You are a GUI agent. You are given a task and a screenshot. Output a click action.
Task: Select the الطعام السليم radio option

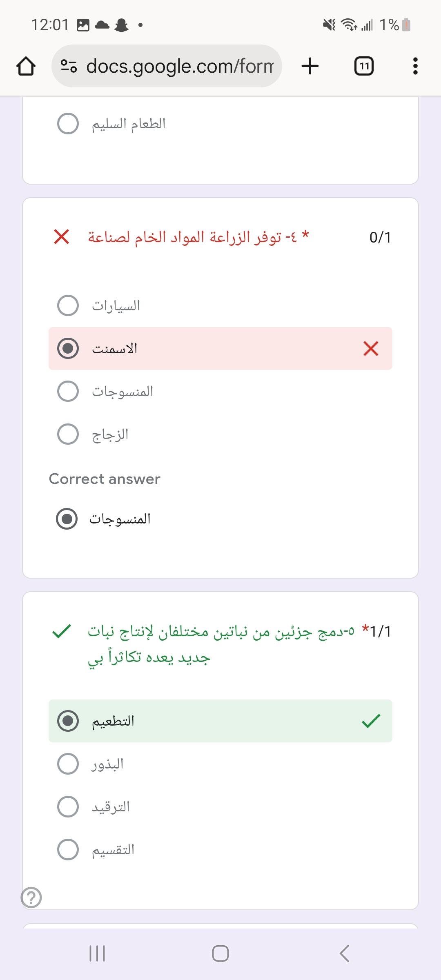click(x=68, y=123)
